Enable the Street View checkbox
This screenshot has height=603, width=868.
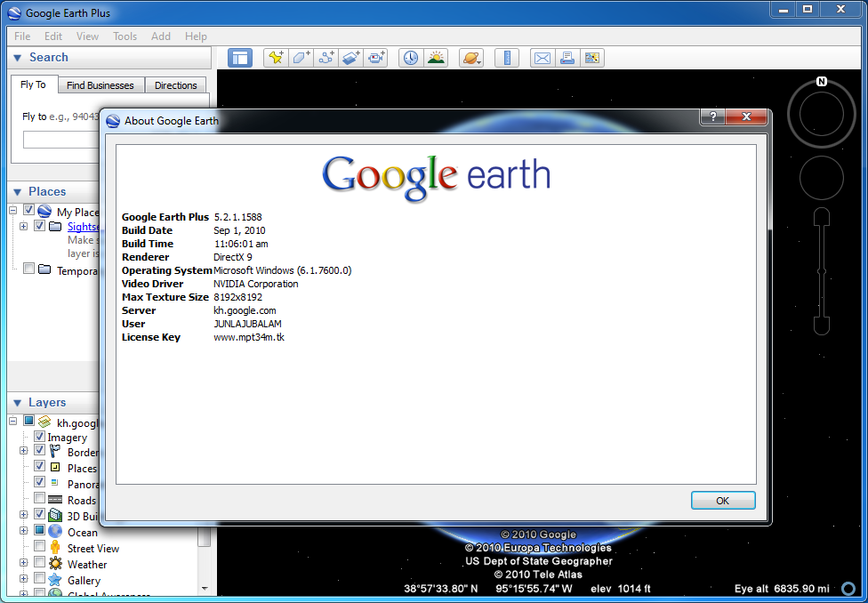click(x=39, y=546)
